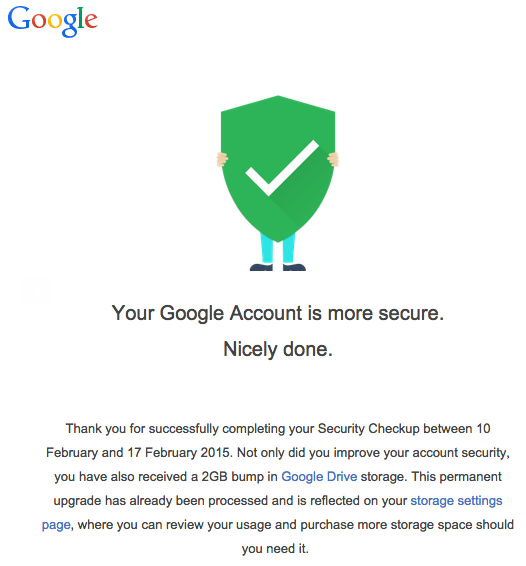The height and width of the screenshot is (566, 526).
Task: Click the green security shield illustration
Action: (x=278, y=169)
